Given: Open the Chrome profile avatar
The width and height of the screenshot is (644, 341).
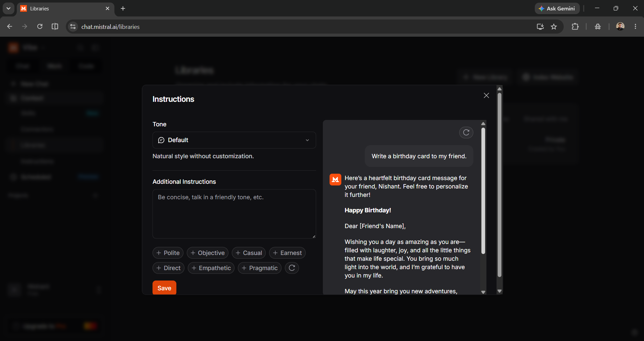Looking at the screenshot, I should click(620, 27).
